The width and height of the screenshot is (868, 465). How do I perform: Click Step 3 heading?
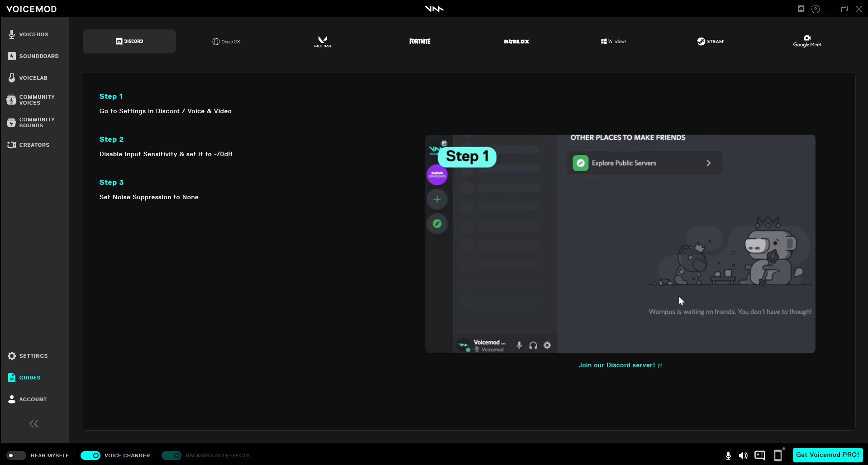[111, 182]
